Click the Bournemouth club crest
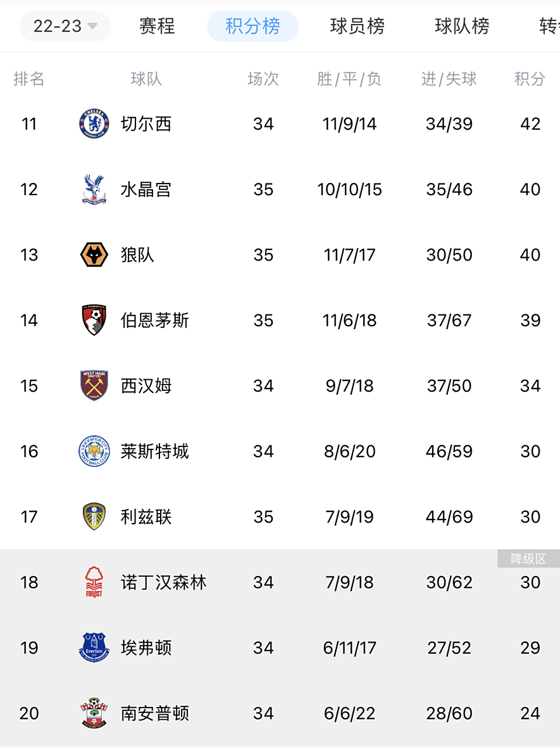The height and width of the screenshot is (748, 560). point(93,320)
